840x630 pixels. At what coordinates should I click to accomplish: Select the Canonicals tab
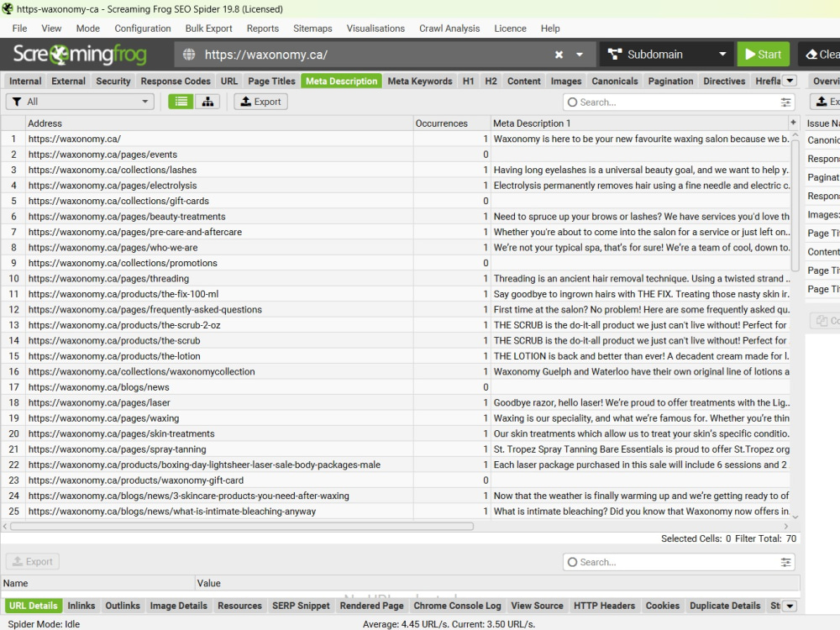point(615,81)
